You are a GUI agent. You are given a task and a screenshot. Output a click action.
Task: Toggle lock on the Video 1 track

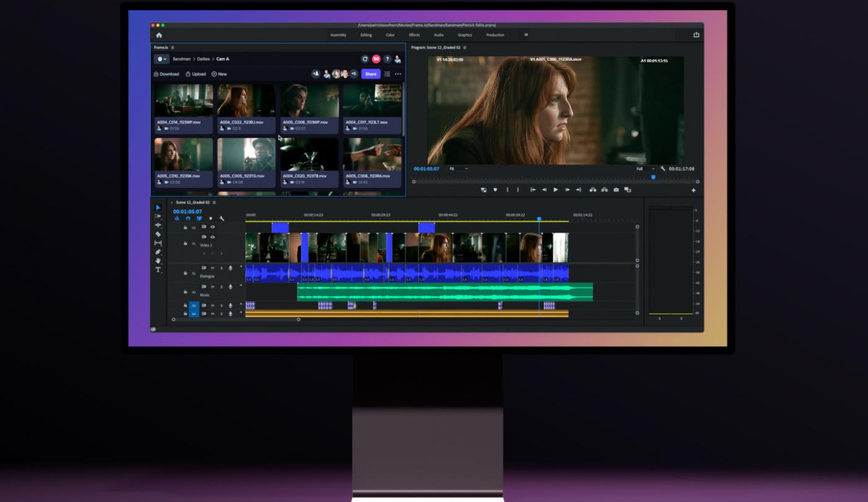tap(185, 244)
